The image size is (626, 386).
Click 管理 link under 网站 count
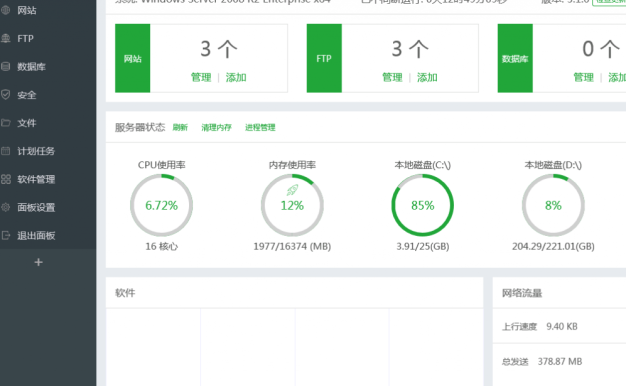(x=201, y=77)
